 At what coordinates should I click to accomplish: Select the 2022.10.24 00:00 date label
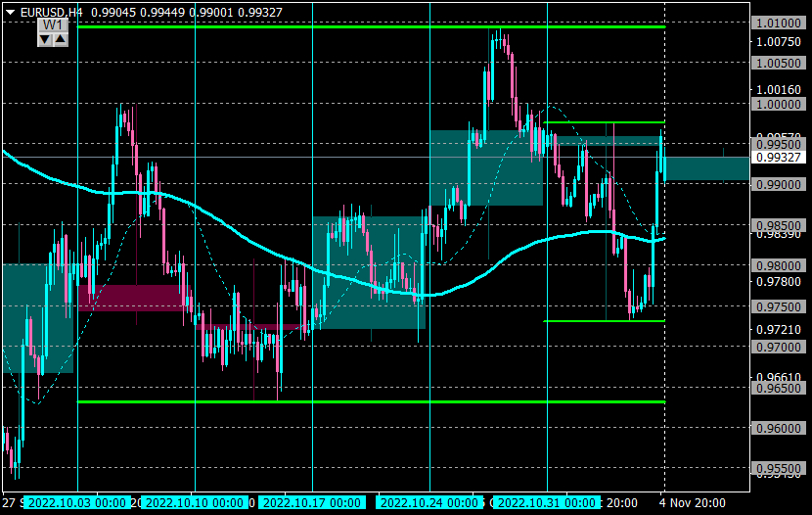(429, 502)
